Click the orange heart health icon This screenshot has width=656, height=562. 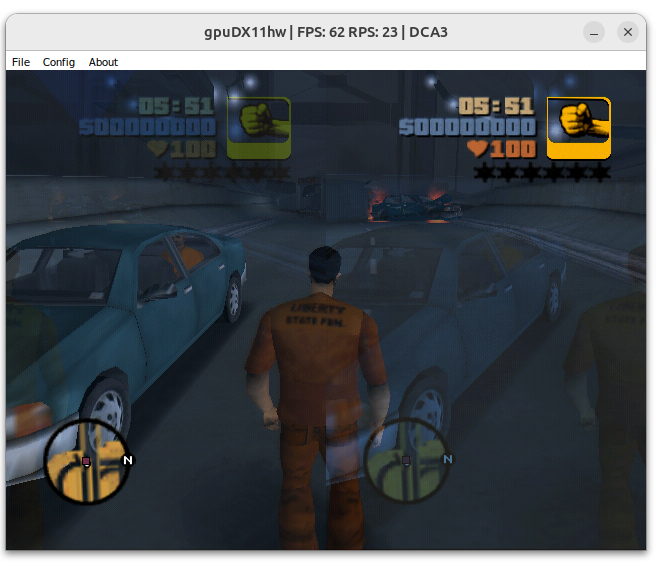coord(477,148)
